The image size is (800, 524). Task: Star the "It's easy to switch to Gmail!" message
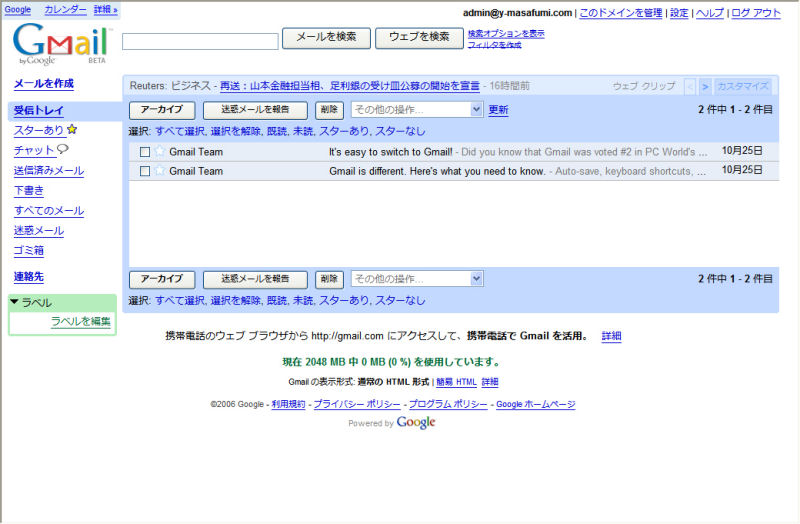[160, 152]
